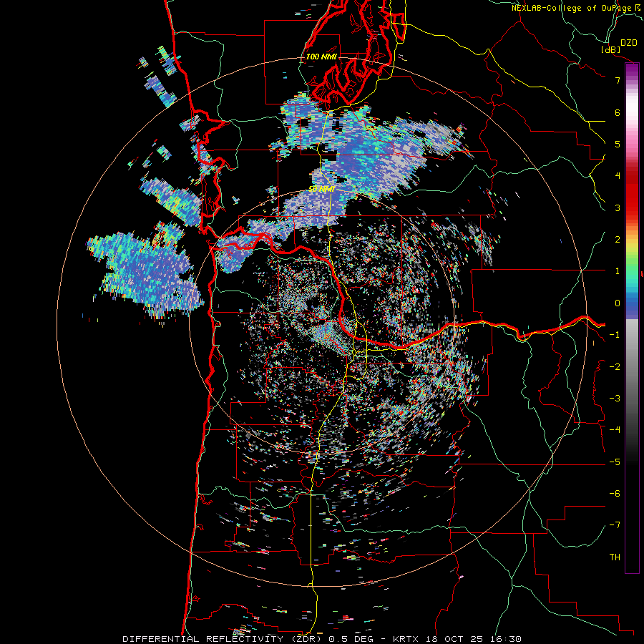
Task: Click the bottom caption "DIFFERENTIAL REFLECTIVITY (ZDR) 0.5 DEG - KRTX 18 OCT 25 16:30"
Action: (322, 639)
